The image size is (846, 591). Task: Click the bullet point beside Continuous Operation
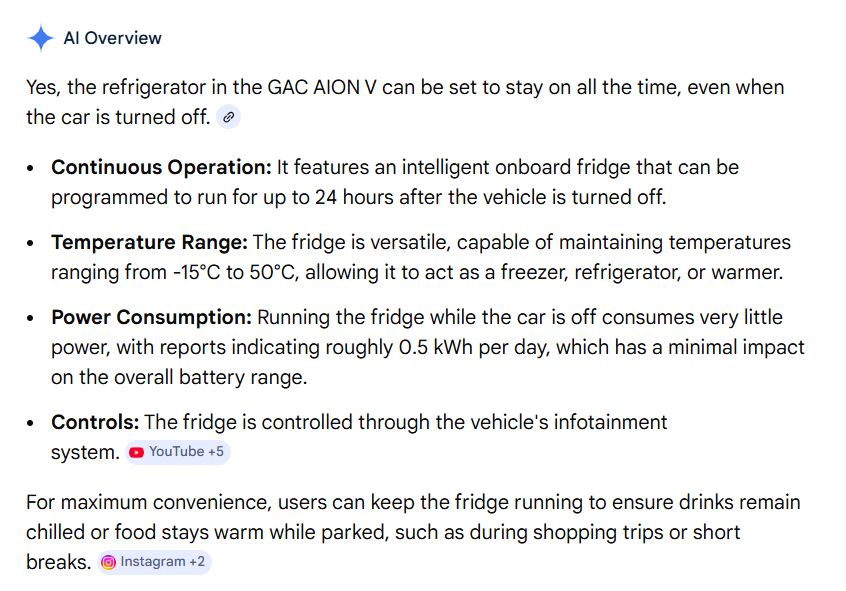click(33, 169)
